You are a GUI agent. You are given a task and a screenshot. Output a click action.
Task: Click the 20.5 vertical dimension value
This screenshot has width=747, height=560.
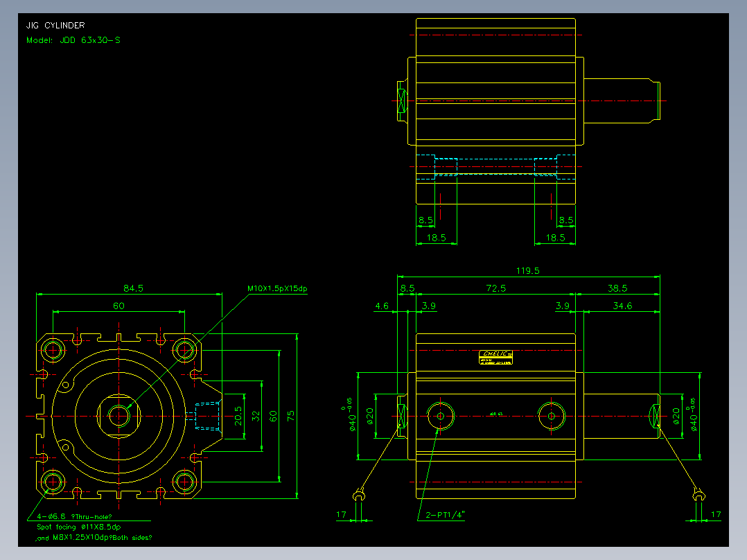(238, 416)
